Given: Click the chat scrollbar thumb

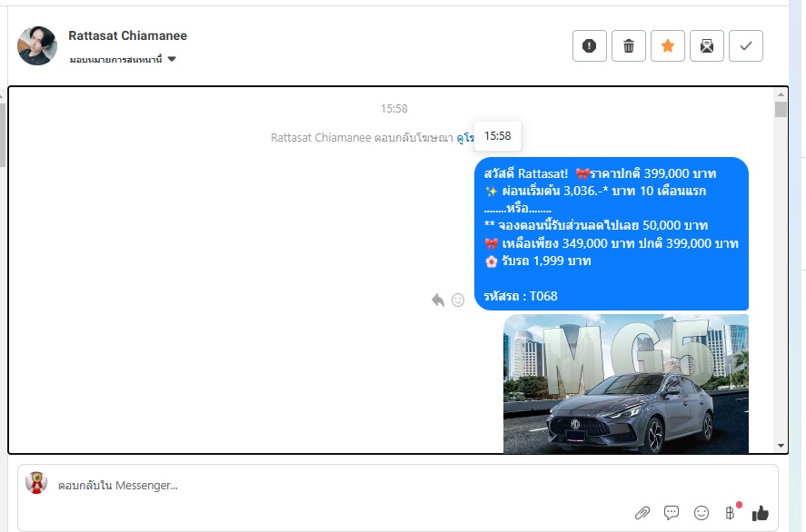Looking at the screenshot, I should (x=781, y=109).
